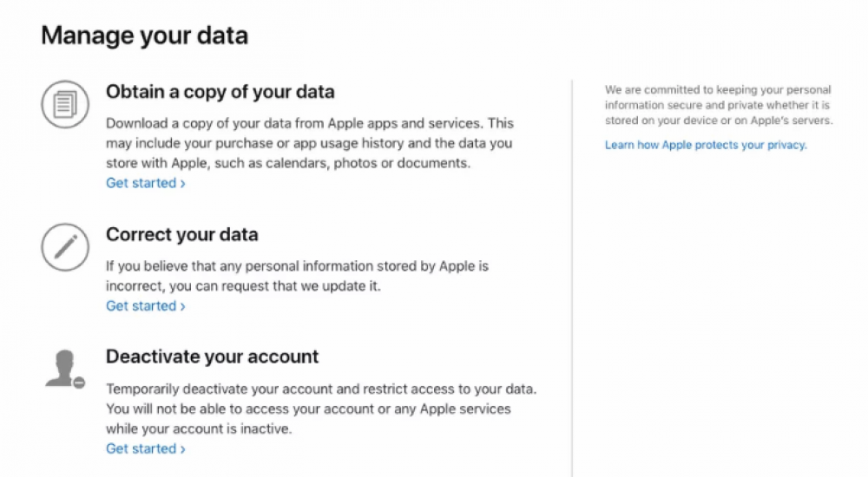The image size is (868, 477).
Task: Open Get started under Deactivate your account
Action: 141,448
